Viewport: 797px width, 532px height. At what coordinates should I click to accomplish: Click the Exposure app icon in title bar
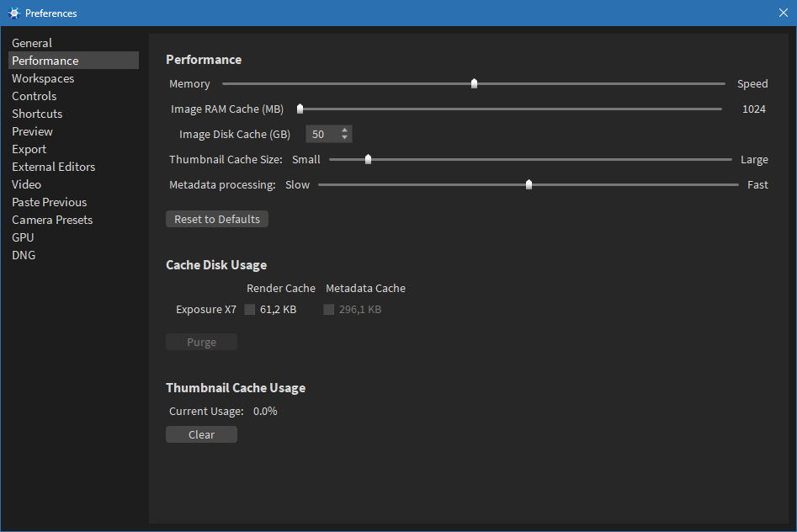[13, 13]
